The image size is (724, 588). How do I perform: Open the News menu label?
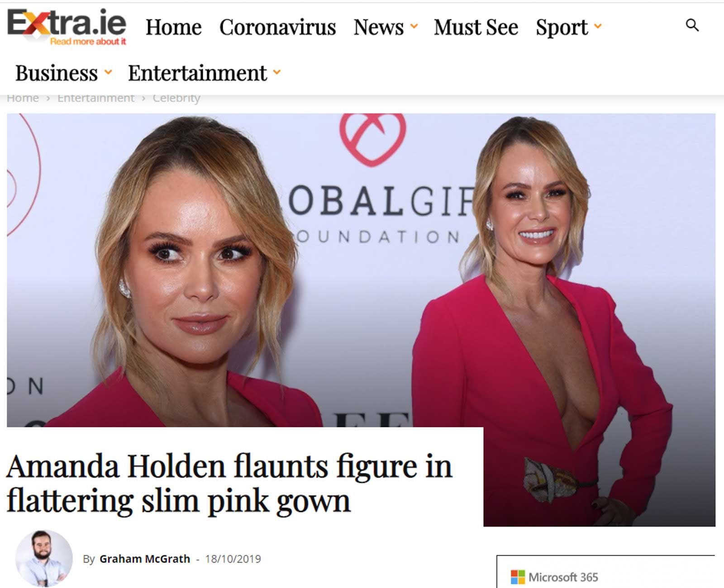(379, 27)
